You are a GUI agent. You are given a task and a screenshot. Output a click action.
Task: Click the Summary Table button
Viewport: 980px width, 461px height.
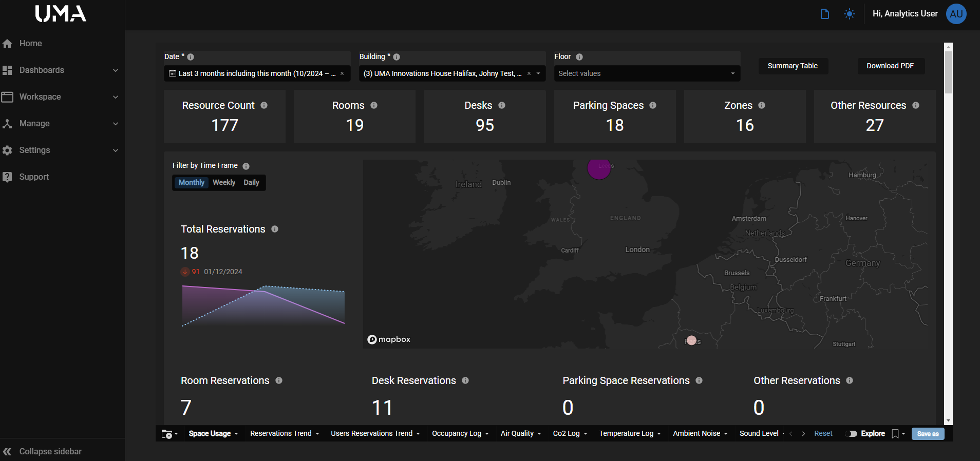click(x=793, y=66)
